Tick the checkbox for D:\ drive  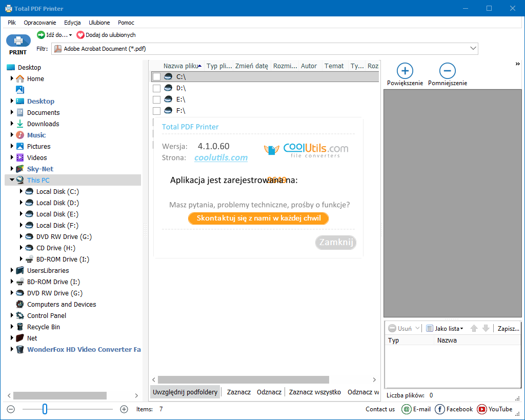click(x=156, y=88)
